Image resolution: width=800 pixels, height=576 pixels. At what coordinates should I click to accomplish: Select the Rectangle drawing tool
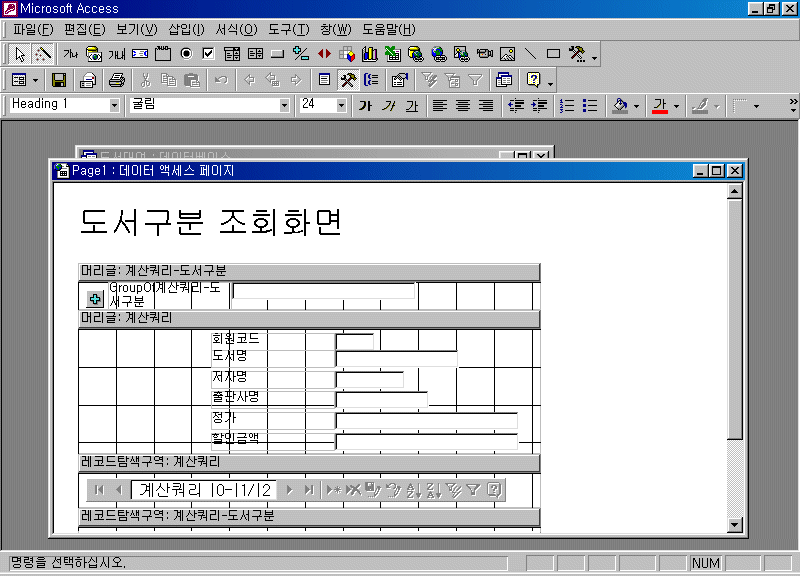click(553, 54)
